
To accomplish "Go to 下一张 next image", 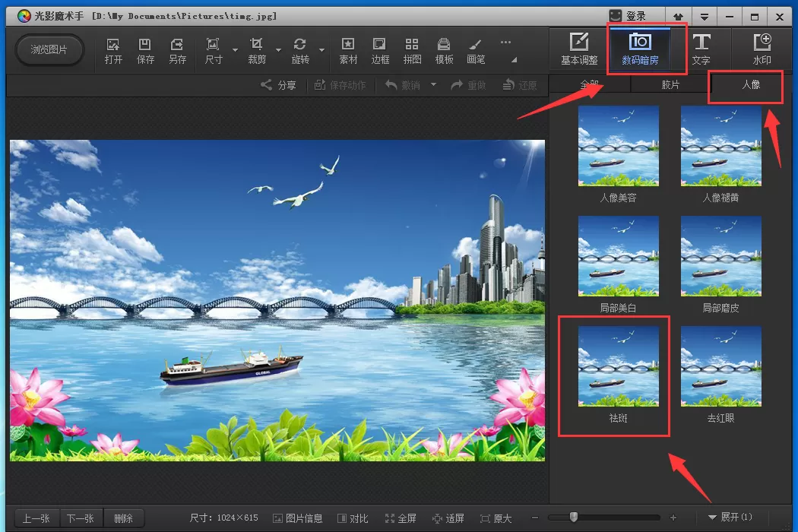I will 81,518.
